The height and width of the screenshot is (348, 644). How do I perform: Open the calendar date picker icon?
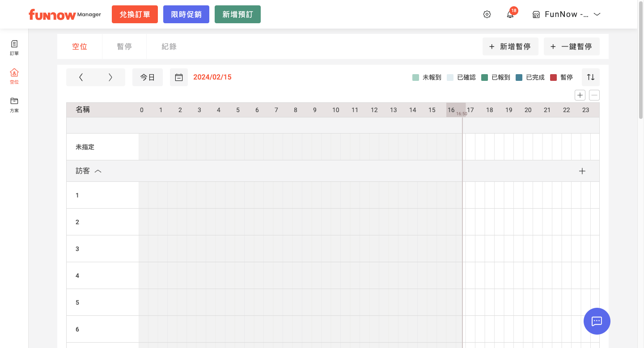179,77
